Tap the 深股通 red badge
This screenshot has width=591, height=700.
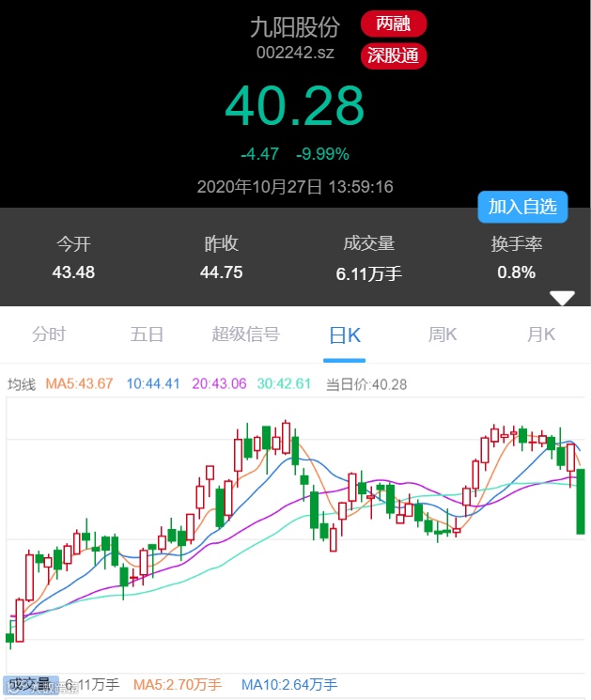394,55
